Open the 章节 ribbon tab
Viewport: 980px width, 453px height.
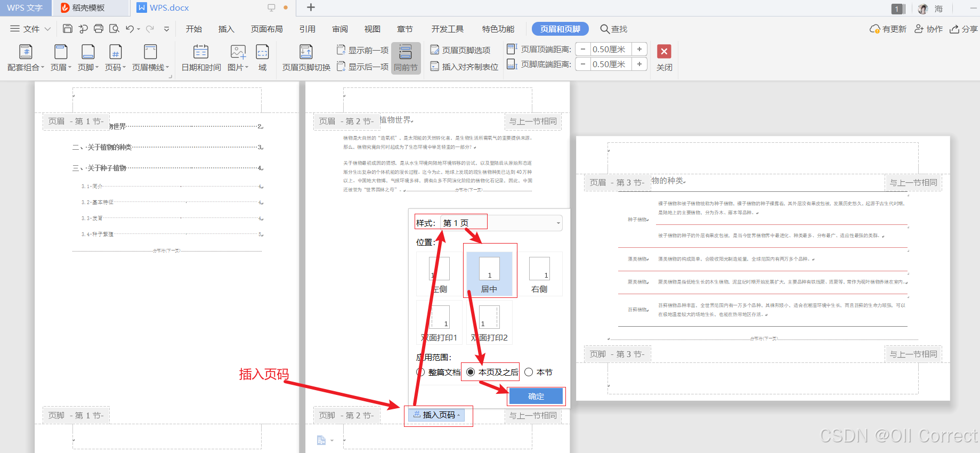pos(404,29)
